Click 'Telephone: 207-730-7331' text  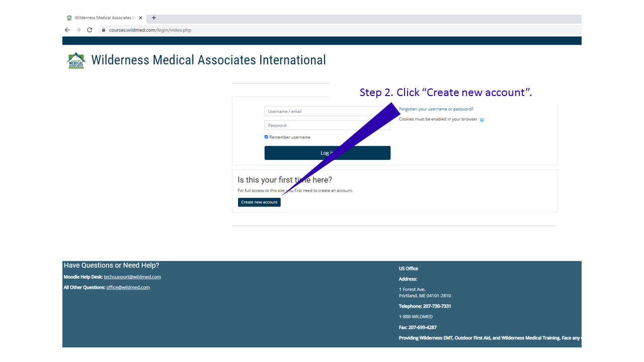[425, 306]
